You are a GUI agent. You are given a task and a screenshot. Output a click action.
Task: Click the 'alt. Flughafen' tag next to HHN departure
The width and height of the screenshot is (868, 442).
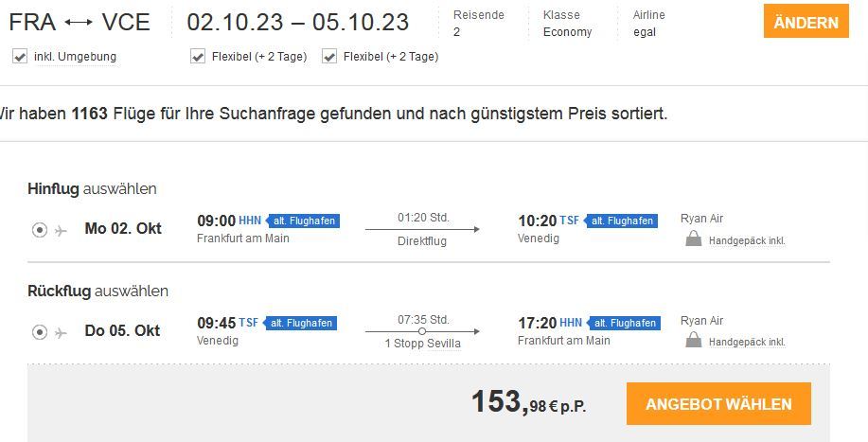[x=302, y=221]
